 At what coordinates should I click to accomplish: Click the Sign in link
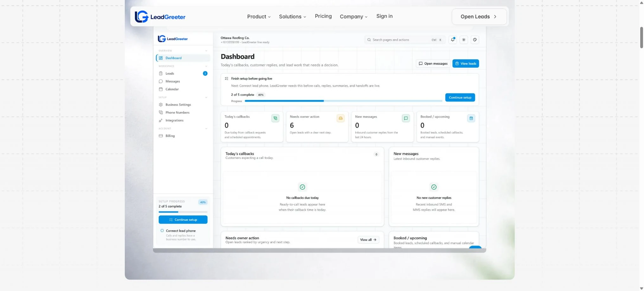pyautogui.click(x=384, y=16)
